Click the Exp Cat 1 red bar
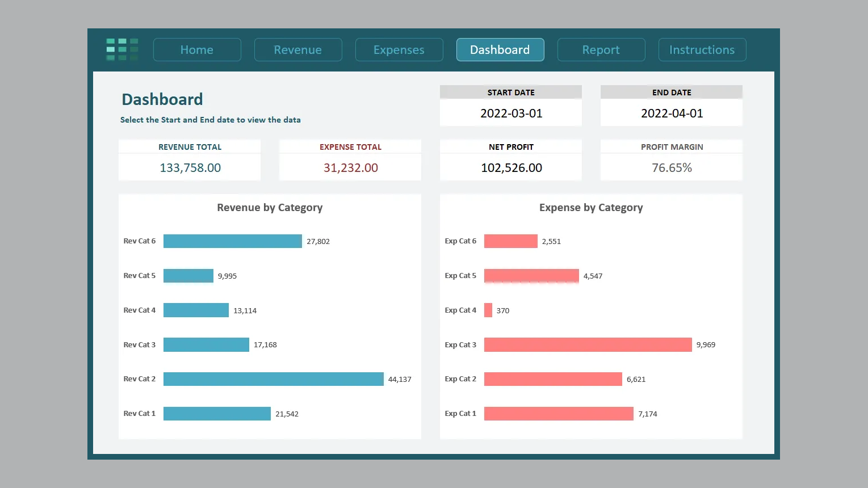This screenshot has width=868, height=488. (x=559, y=414)
